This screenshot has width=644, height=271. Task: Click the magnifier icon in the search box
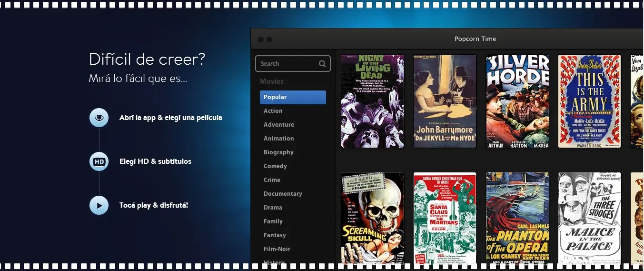(x=322, y=64)
